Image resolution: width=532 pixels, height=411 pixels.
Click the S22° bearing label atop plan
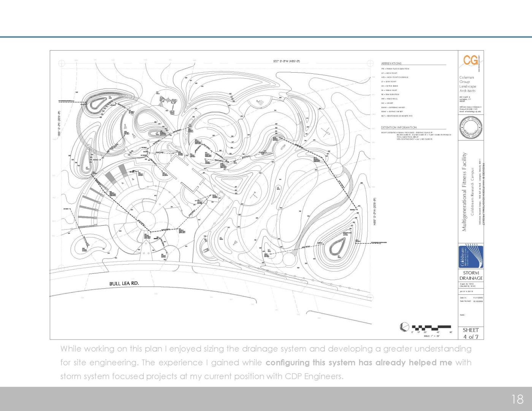286,61
